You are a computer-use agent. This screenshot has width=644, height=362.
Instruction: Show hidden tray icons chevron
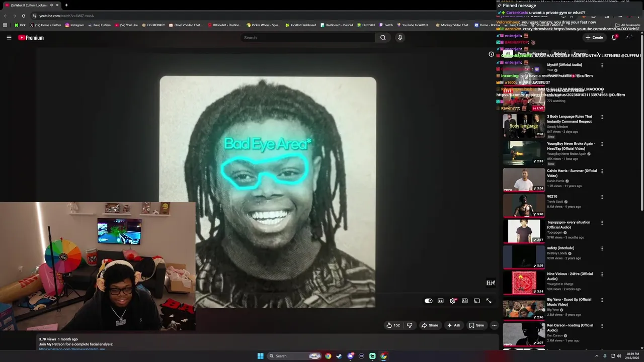pyautogui.click(x=597, y=356)
